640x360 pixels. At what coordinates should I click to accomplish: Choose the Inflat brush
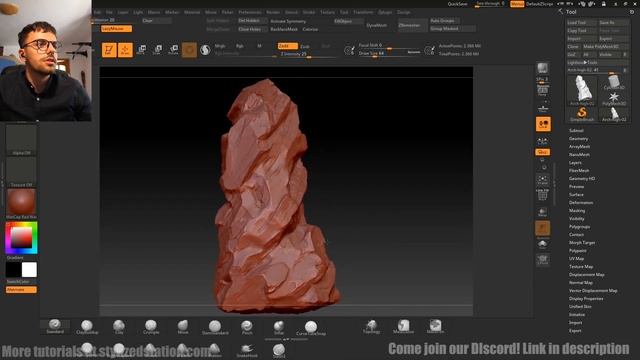coord(279,327)
